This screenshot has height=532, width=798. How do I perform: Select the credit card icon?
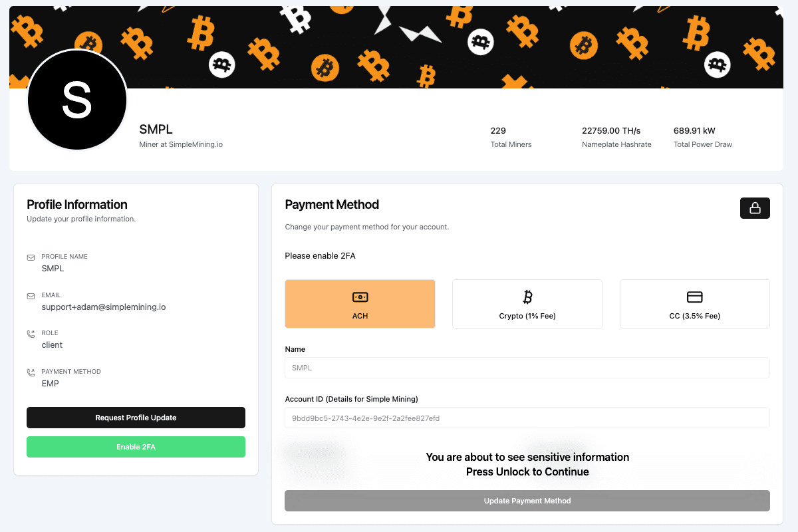click(694, 297)
